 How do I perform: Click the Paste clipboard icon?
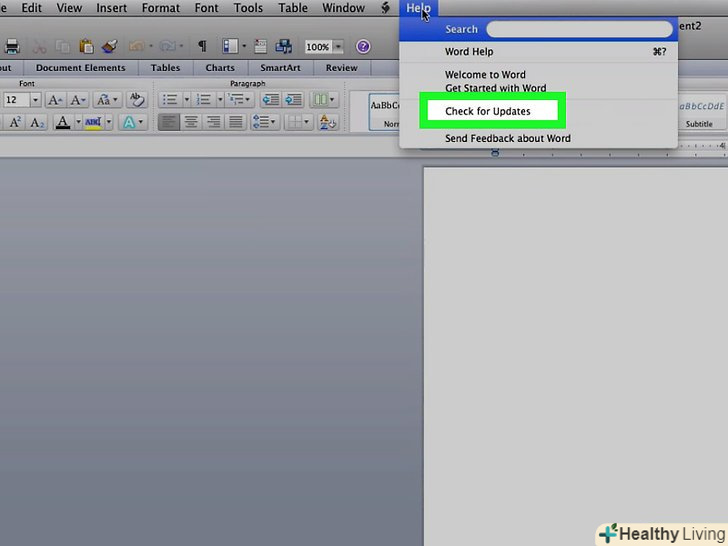tap(86, 46)
